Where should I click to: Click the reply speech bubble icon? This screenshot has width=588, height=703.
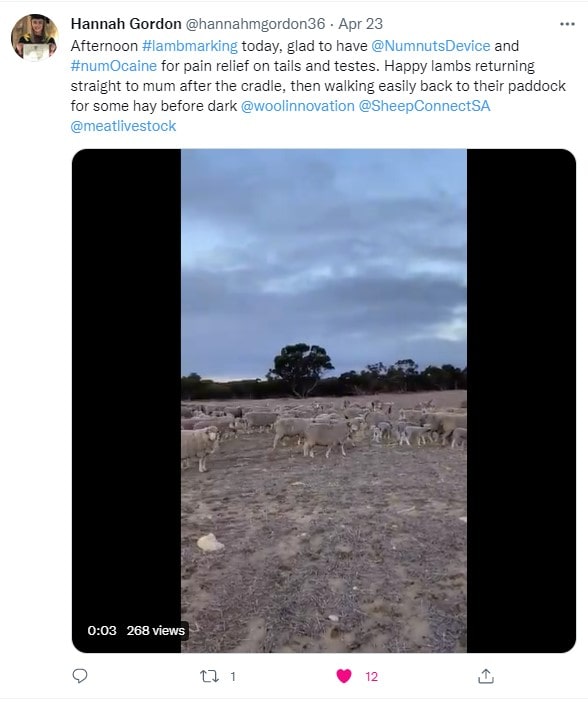coord(80,676)
